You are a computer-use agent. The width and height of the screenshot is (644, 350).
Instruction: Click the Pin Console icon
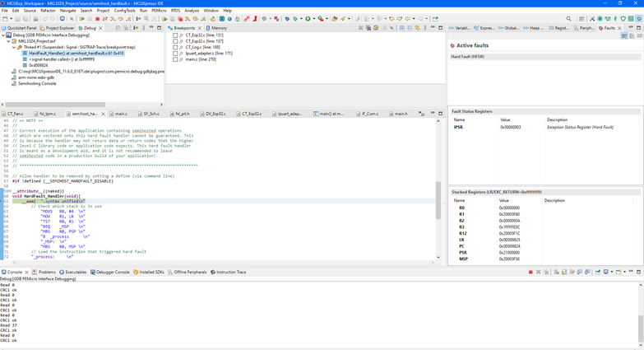tap(598, 272)
